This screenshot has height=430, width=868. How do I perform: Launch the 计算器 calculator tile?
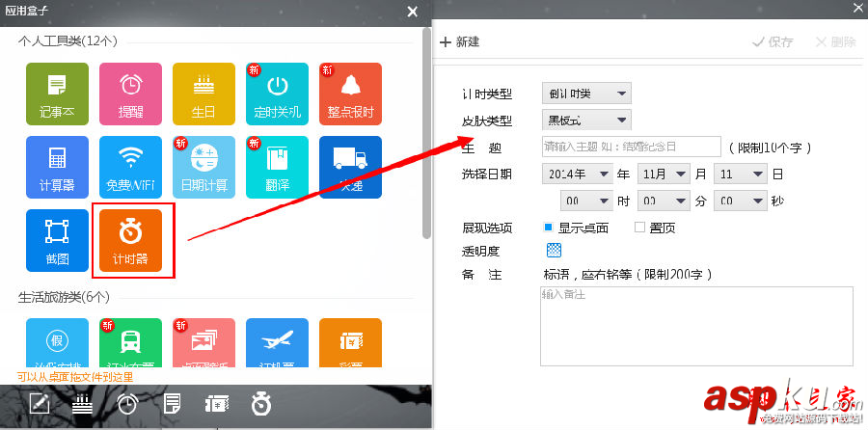point(57,167)
